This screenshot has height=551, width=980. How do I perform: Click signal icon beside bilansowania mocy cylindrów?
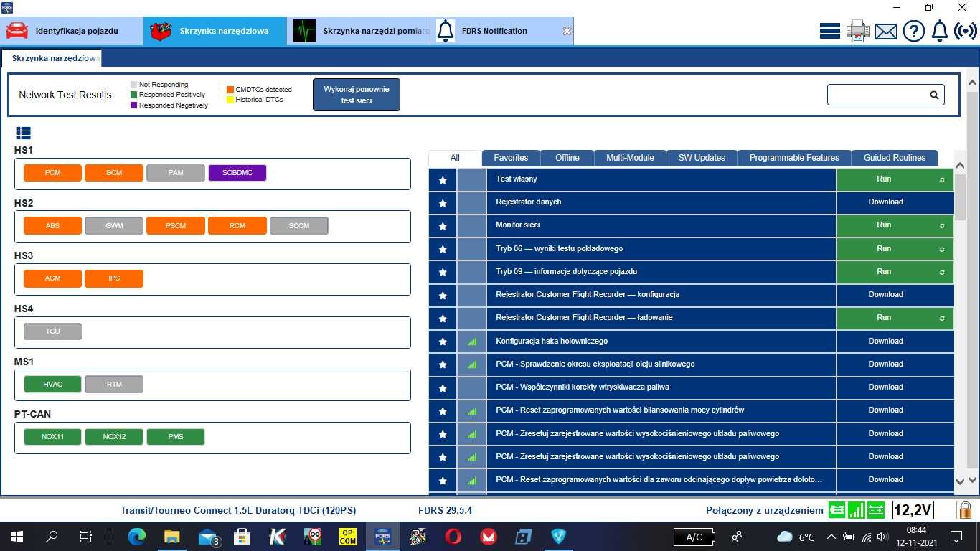(x=472, y=410)
